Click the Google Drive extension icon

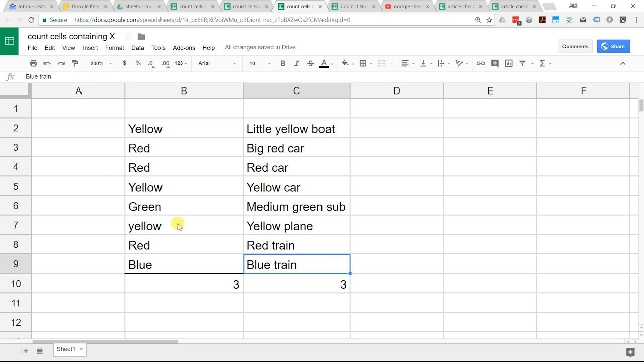[x=503, y=20]
